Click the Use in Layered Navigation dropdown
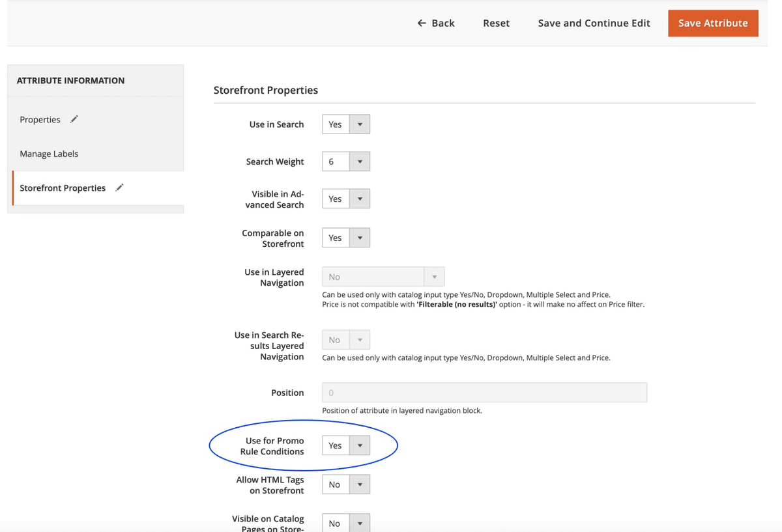Image resolution: width=782 pixels, height=532 pixels. click(383, 277)
